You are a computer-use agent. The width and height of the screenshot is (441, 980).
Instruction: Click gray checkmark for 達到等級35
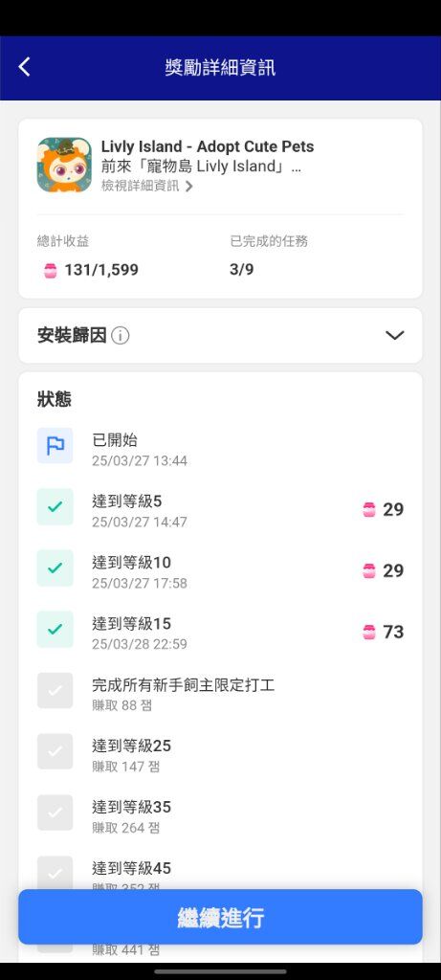pos(55,813)
